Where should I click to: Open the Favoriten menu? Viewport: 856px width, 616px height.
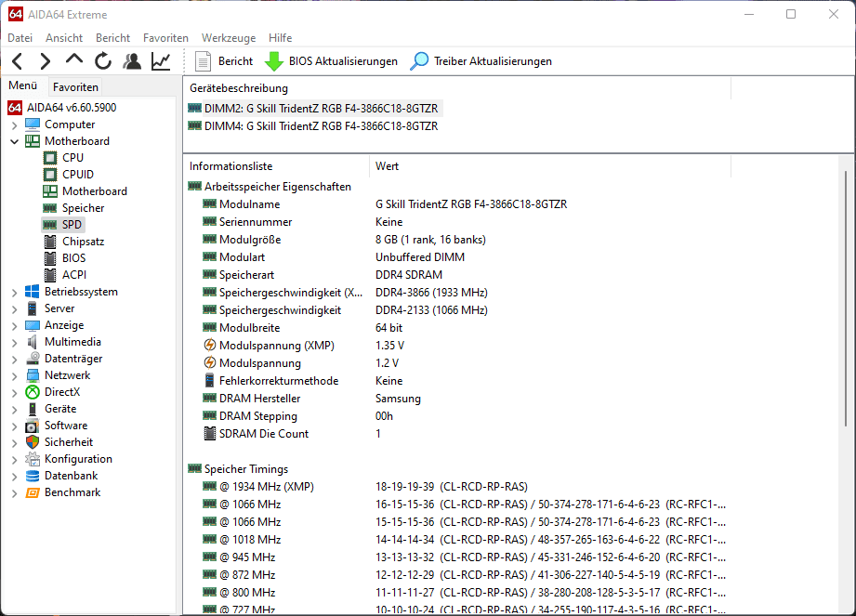point(165,38)
